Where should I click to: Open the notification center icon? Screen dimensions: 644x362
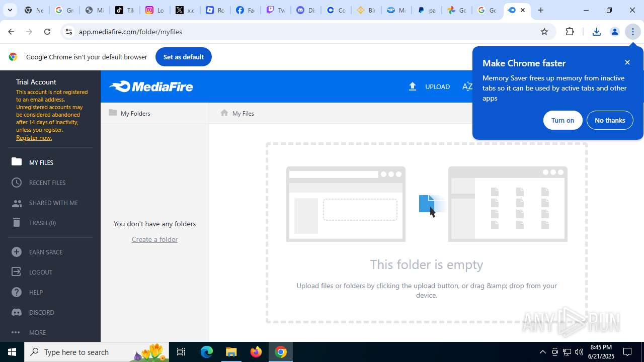point(627,352)
